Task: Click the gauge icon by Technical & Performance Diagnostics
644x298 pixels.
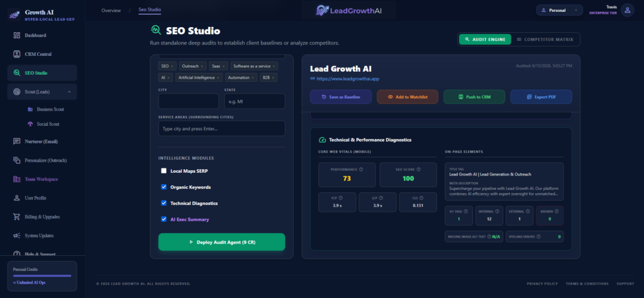Action: (323, 140)
